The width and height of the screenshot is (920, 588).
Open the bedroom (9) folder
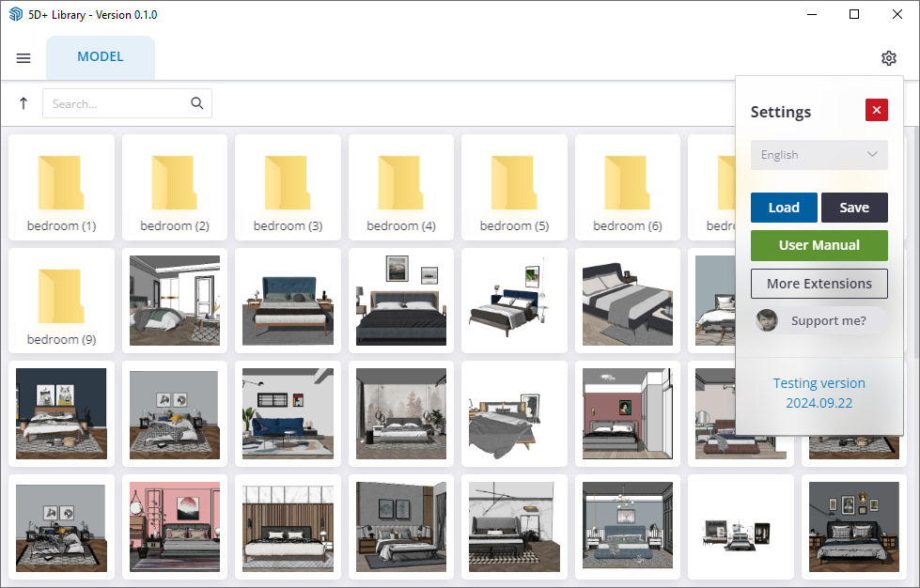pyautogui.click(x=61, y=300)
